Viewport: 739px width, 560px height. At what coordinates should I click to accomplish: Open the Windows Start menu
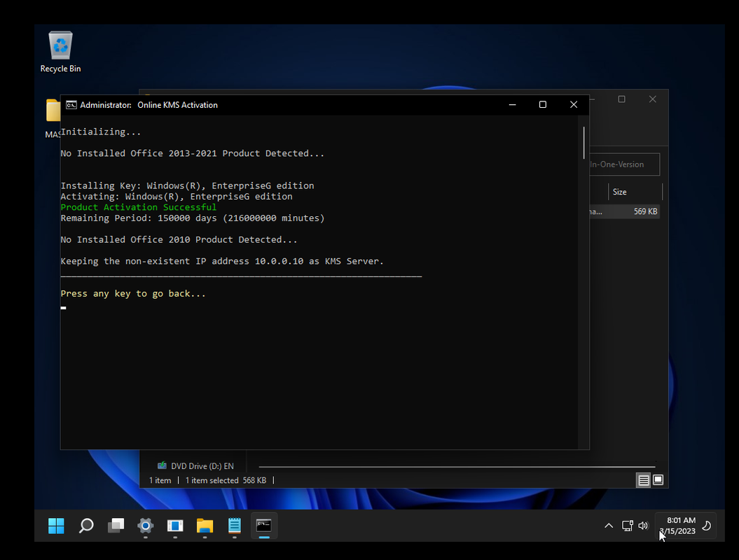coord(56,526)
